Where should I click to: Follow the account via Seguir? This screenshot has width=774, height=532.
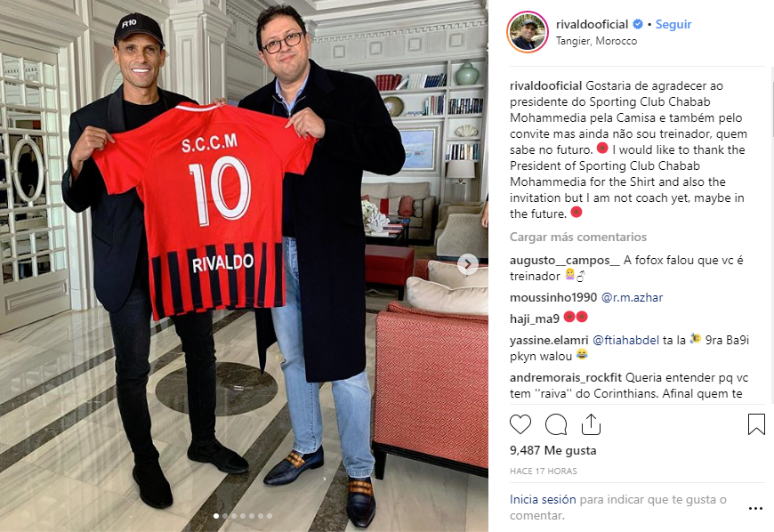coord(673,24)
